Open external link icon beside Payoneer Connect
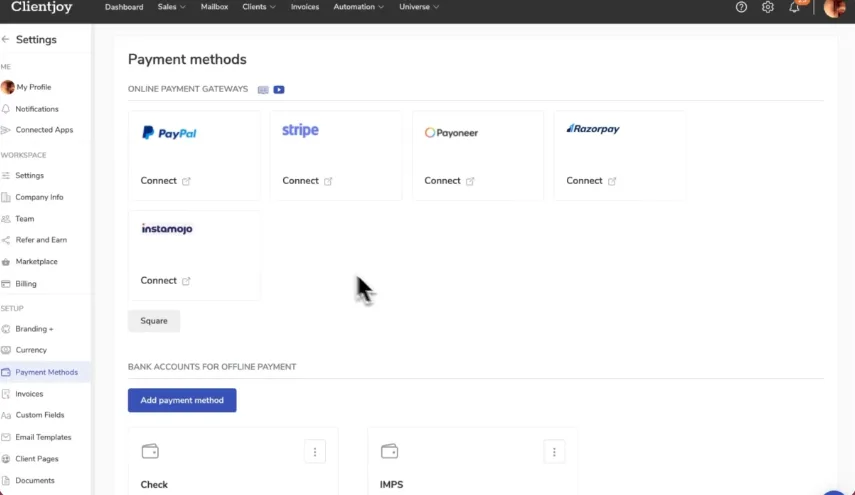The width and height of the screenshot is (855, 495). coord(470,181)
